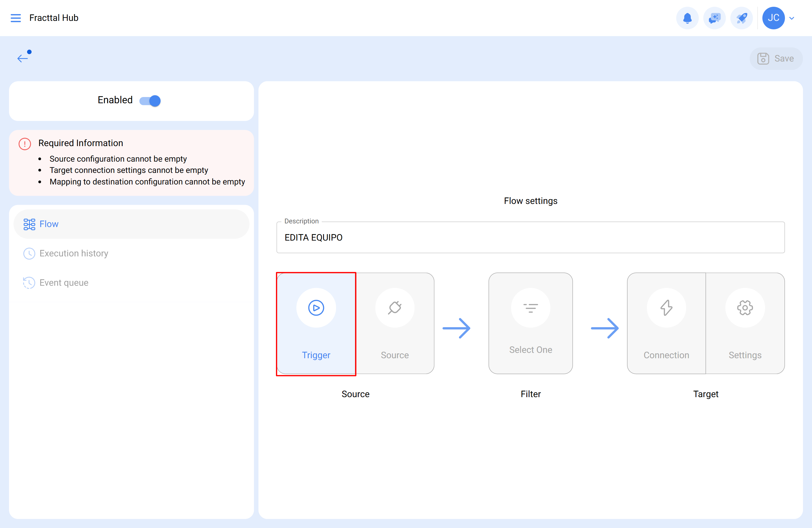Click the Fracttal Hub title
Screen dimensions: 812x528
coord(54,18)
